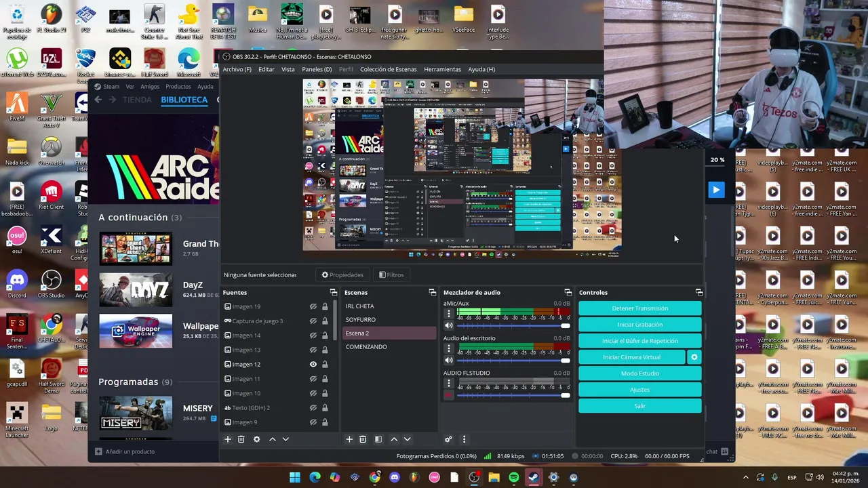Screen dimensions: 868x488
Task: Open Colección de Escenas menu
Action: tap(389, 69)
